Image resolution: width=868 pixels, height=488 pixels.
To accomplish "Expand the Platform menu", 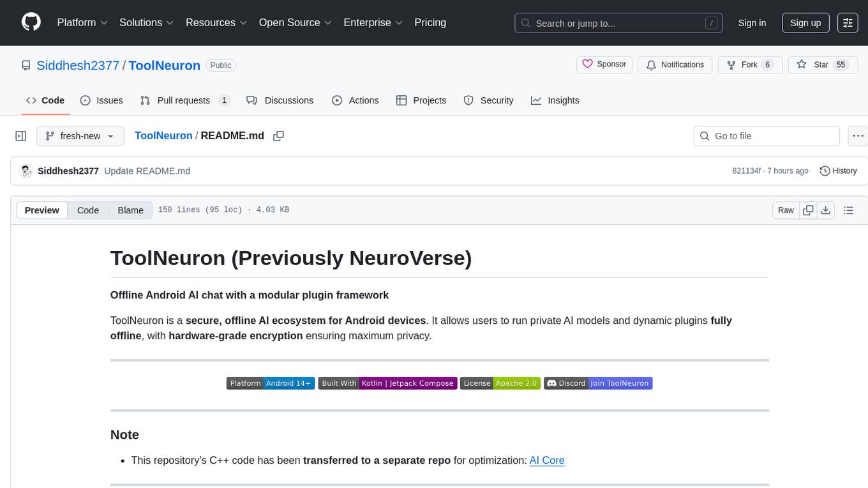I will click(82, 22).
